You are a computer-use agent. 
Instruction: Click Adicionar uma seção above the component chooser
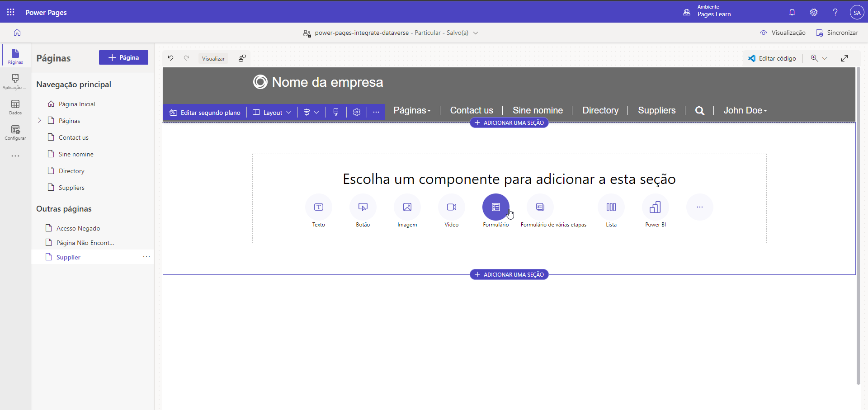coord(509,123)
